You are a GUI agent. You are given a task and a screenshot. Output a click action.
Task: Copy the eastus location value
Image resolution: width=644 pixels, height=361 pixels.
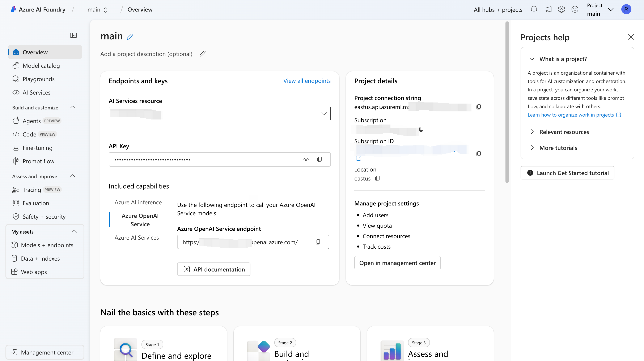point(377,178)
